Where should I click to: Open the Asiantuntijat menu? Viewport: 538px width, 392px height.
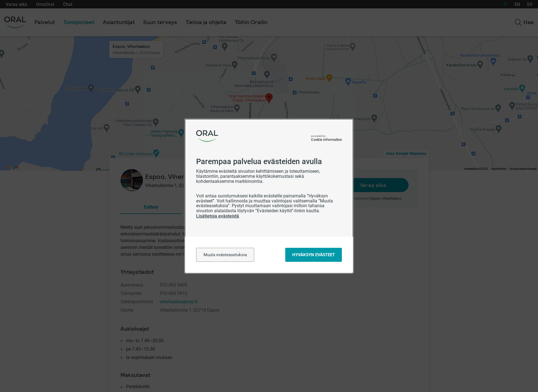coord(119,22)
